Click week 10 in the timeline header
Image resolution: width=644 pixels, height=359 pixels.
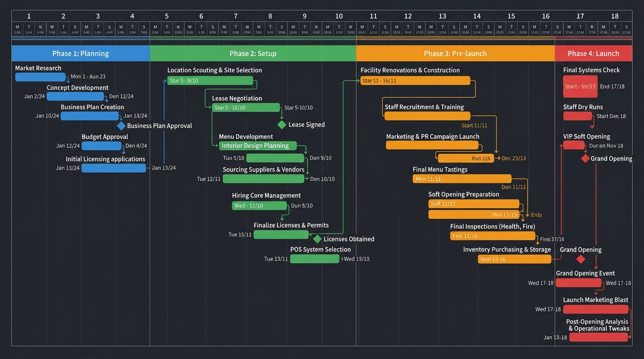(339, 15)
